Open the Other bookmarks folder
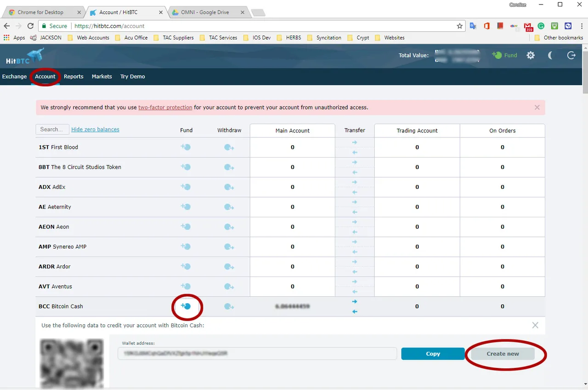This screenshot has width=588, height=390. tap(559, 38)
